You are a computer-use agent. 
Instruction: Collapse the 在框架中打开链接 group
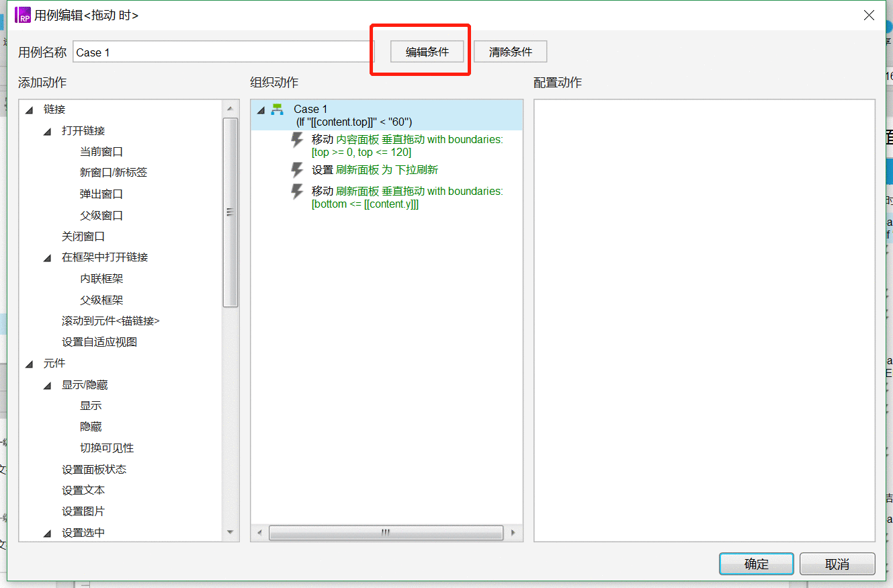point(48,258)
